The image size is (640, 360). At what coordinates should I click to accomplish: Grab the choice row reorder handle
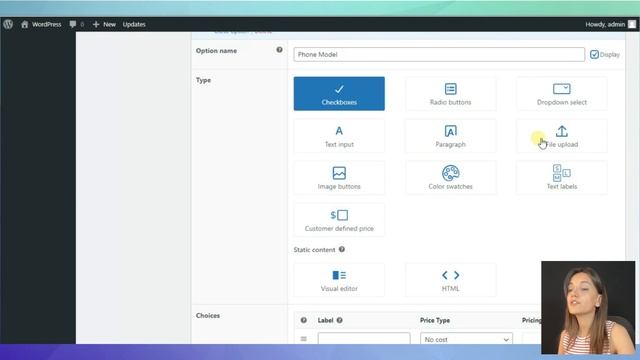coord(304,339)
